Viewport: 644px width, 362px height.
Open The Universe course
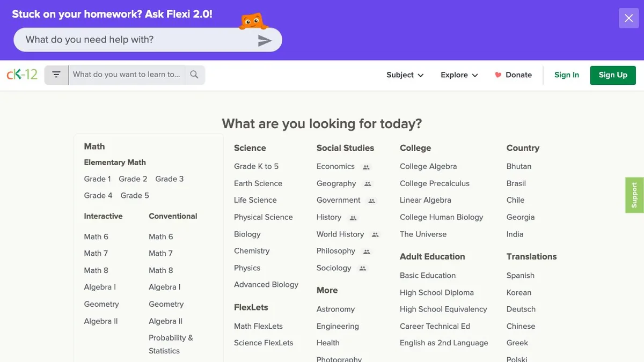coord(423,234)
